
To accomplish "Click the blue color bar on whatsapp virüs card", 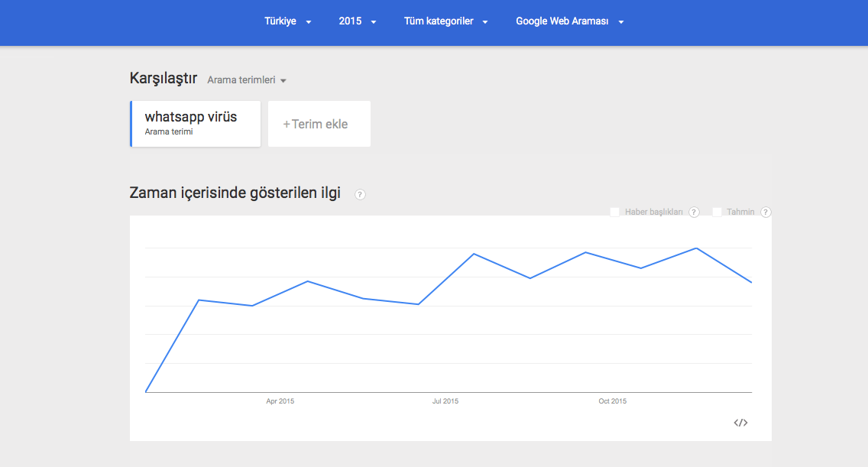I will [x=131, y=124].
